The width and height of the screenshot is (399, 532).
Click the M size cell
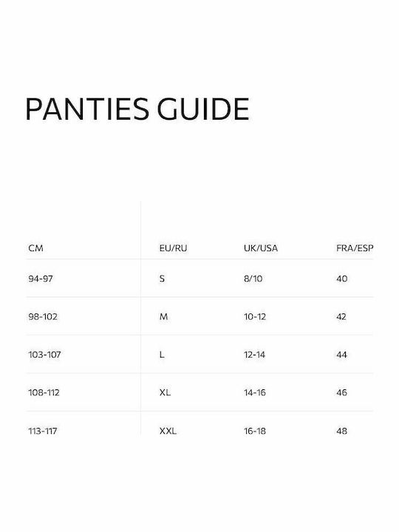(x=163, y=316)
